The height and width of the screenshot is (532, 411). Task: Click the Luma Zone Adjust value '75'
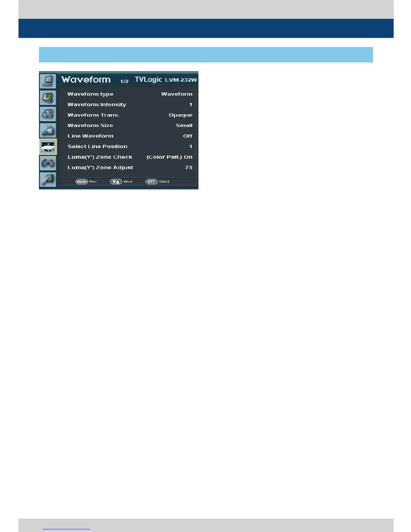189,168
